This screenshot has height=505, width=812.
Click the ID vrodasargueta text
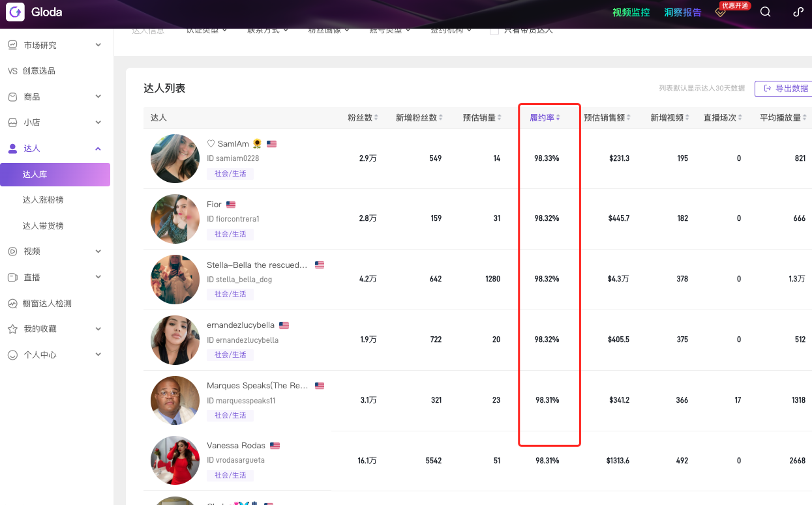[235, 460]
